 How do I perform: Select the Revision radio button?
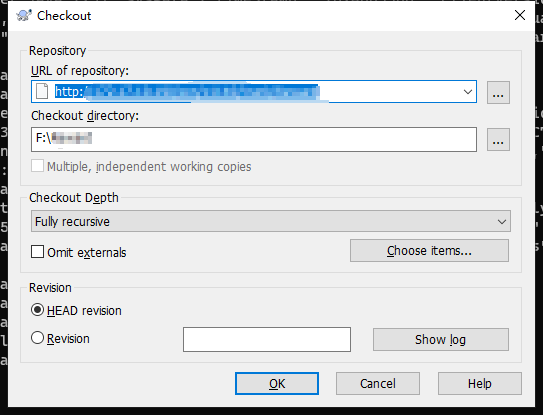(x=37, y=338)
